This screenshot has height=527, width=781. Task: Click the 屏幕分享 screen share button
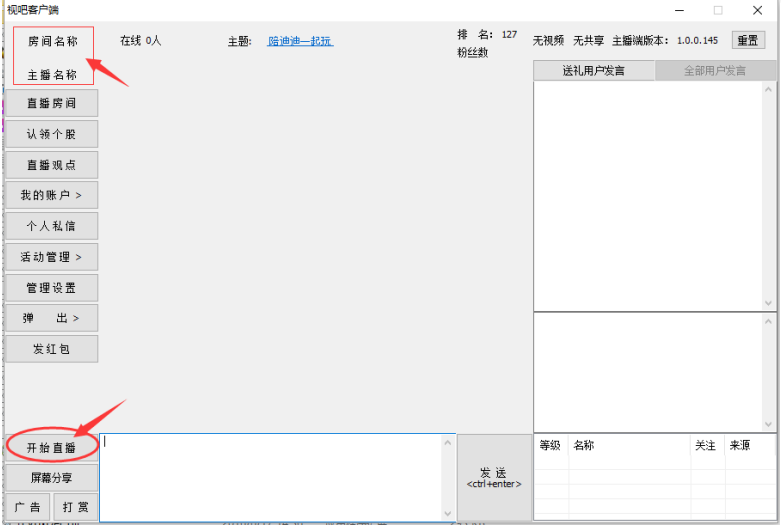[51, 478]
